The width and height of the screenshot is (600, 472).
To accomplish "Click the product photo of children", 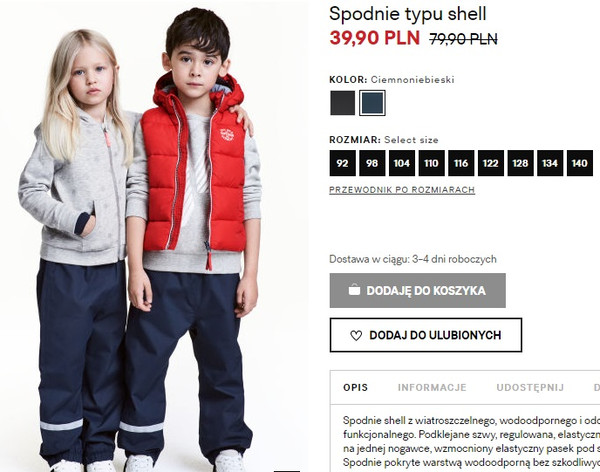I will tap(153, 236).
